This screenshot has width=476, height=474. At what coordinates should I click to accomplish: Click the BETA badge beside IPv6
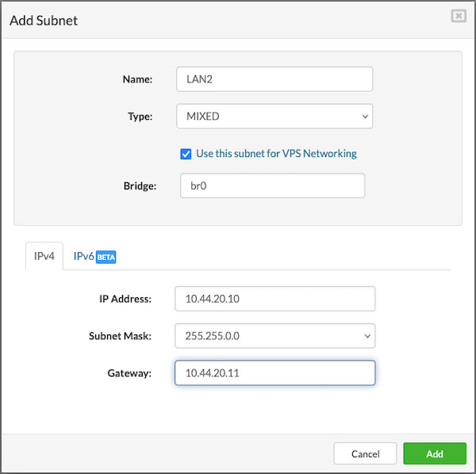click(x=106, y=258)
